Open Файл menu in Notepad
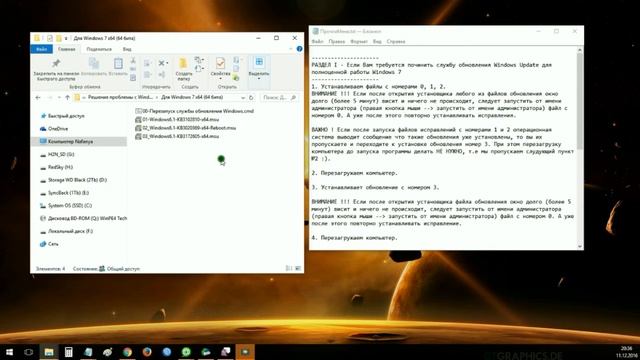Screen dimensions: 640x360 point(317,41)
